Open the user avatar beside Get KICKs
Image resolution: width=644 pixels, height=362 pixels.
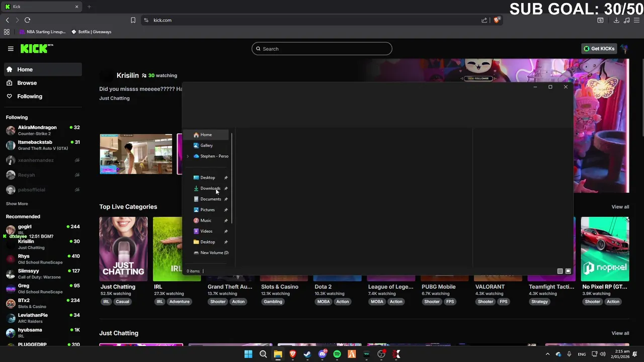pyautogui.click(x=624, y=49)
